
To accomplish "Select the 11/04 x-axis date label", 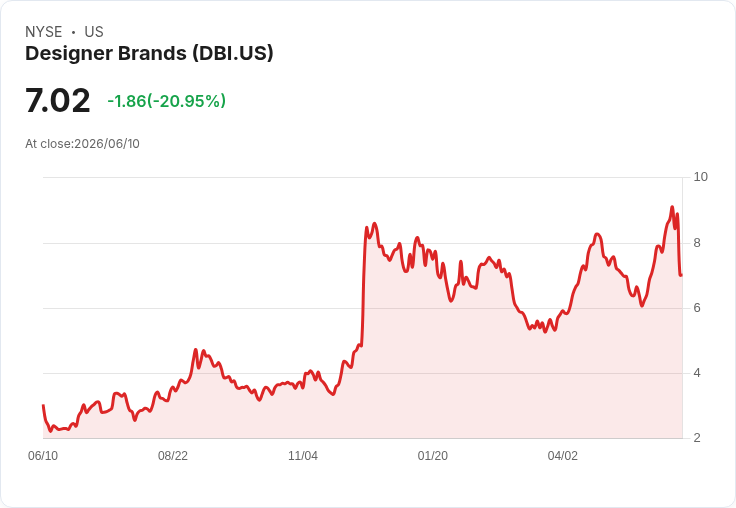I will click(303, 455).
